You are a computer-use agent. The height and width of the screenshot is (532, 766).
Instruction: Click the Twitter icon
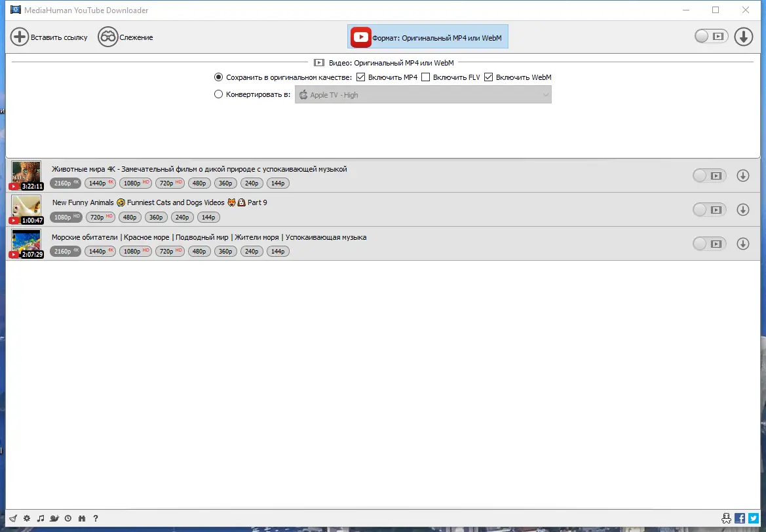(x=754, y=518)
